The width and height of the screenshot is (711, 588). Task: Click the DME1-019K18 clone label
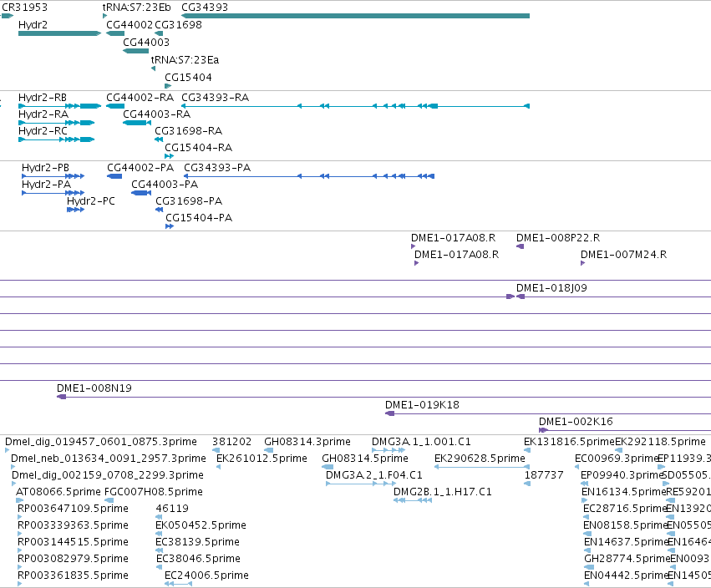pyautogui.click(x=422, y=405)
